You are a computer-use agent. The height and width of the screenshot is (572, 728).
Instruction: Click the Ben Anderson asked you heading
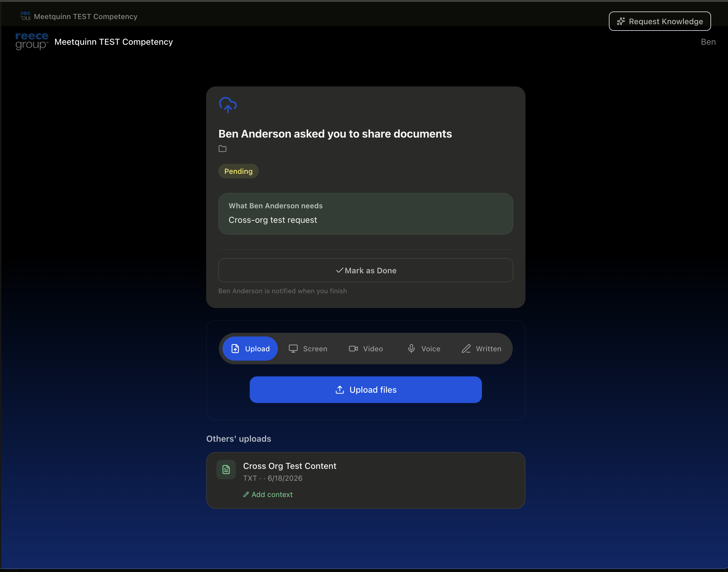coord(335,134)
